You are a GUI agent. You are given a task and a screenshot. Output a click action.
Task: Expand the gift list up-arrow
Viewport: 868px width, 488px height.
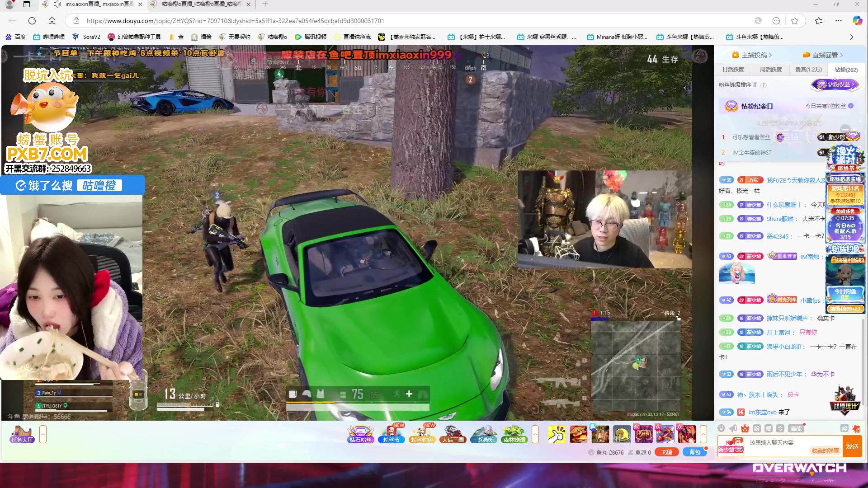(x=703, y=434)
